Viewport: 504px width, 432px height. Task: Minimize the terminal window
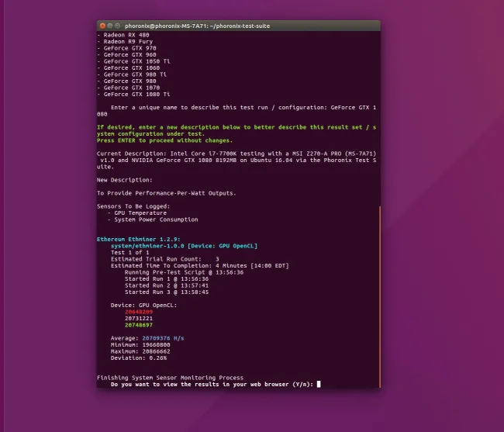pos(112,26)
